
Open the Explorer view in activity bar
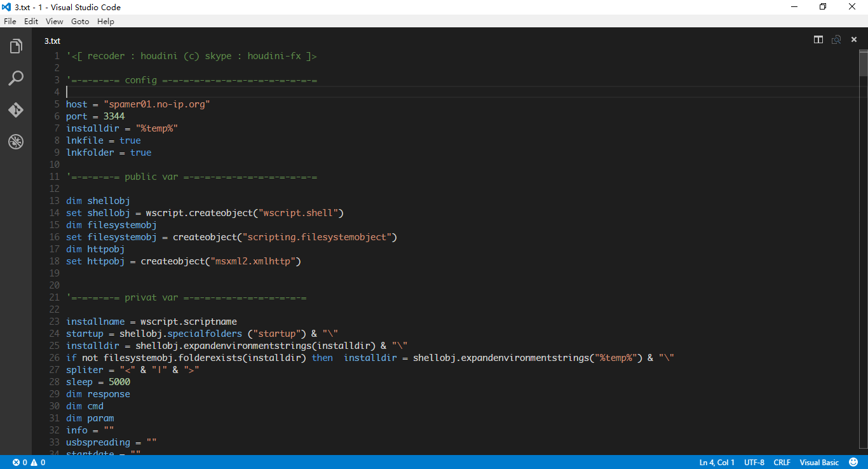click(x=16, y=46)
